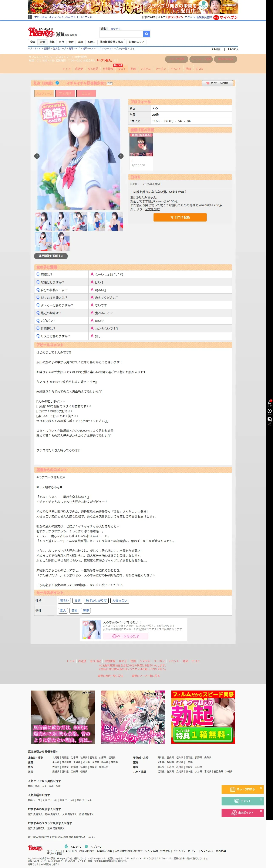
Task: Click the キープ star icon in the side bar
Action: tap(270, 403)
